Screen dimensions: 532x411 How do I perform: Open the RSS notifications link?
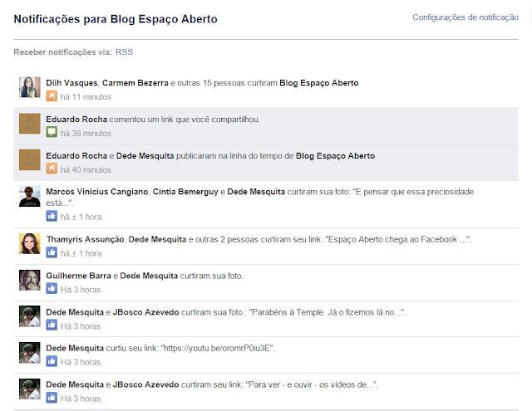tap(124, 51)
